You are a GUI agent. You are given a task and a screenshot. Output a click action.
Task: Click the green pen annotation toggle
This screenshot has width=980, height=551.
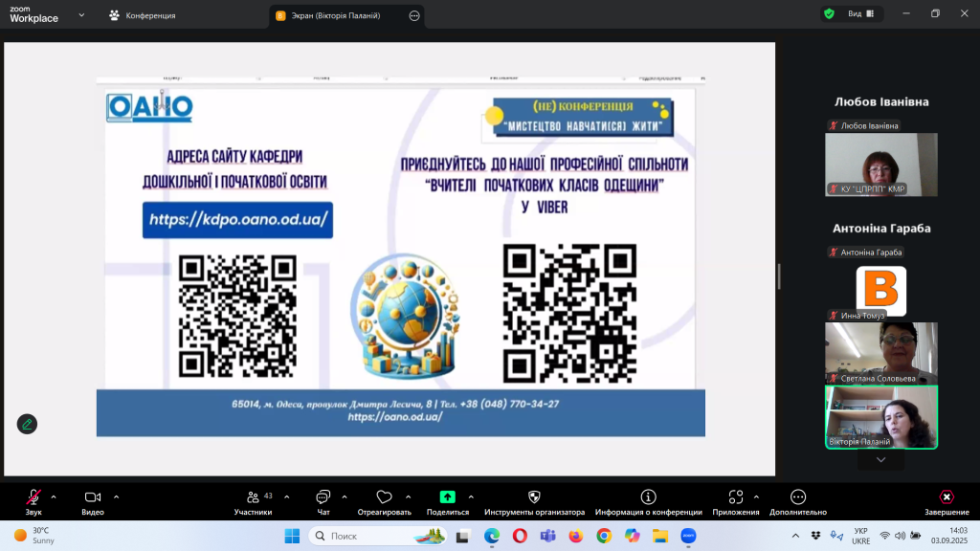click(28, 424)
